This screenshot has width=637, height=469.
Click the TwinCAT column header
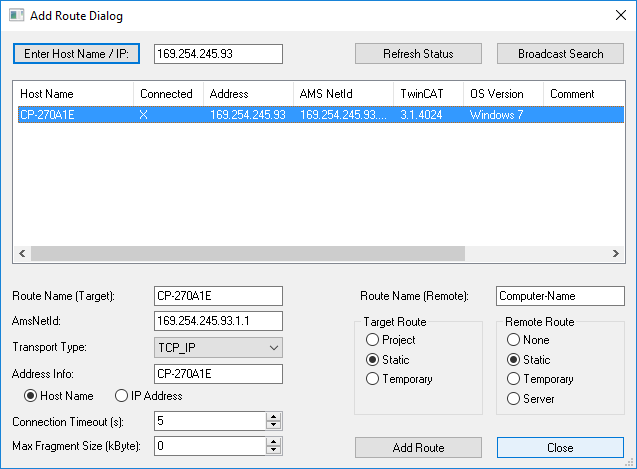(x=428, y=94)
